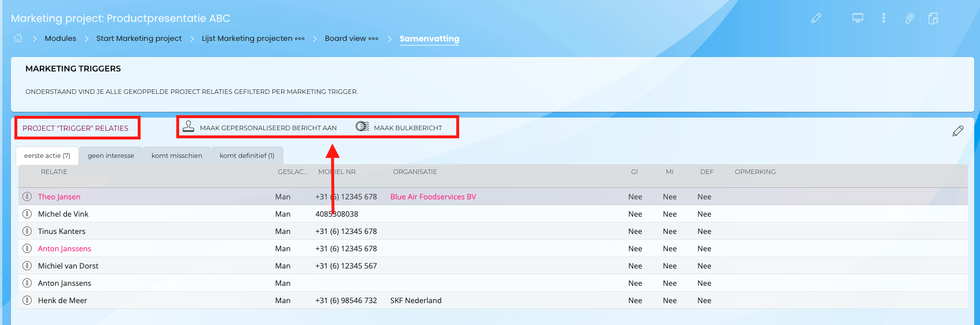Click phone number +31 (6) 98546 732
Image resolution: width=980 pixels, height=325 pixels.
(x=346, y=300)
